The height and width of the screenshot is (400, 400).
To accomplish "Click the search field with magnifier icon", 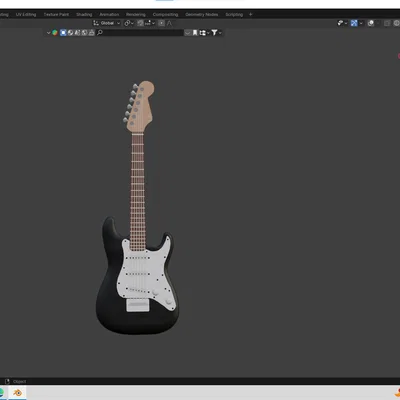I will point(140,33).
